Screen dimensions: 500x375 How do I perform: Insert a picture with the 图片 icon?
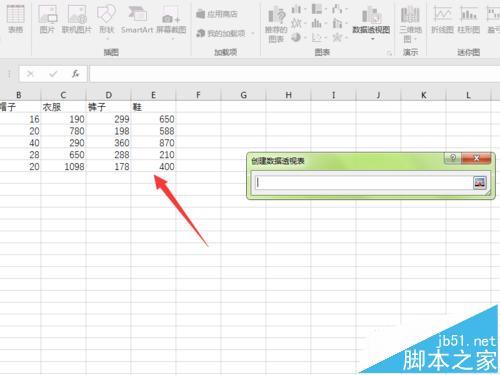47,19
